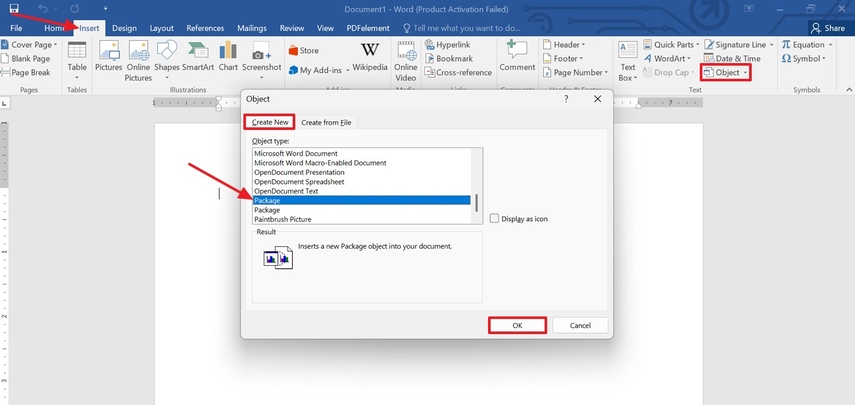Open the References ribbon tab
The image size is (855, 405).
point(205,28)
